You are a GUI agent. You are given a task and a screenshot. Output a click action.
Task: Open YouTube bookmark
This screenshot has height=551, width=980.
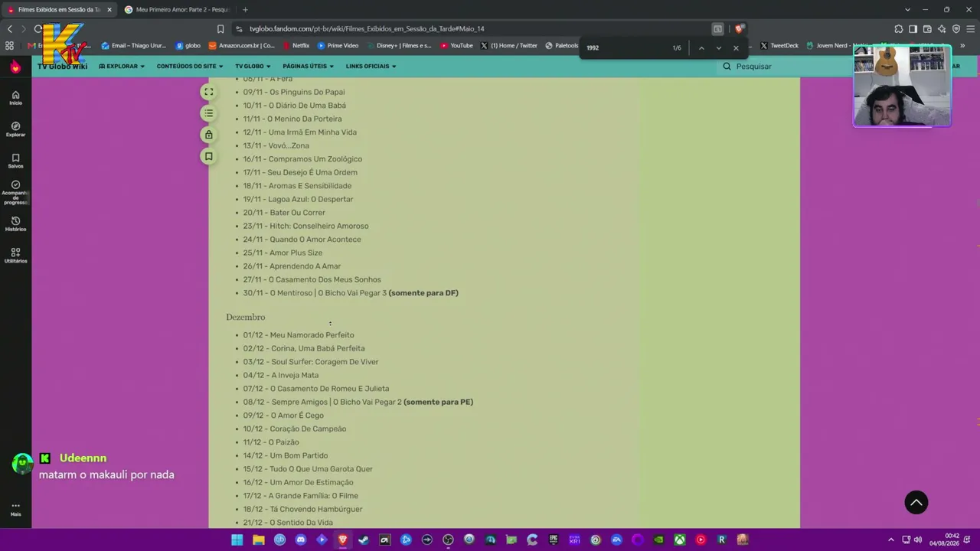[x=456, y=46]
